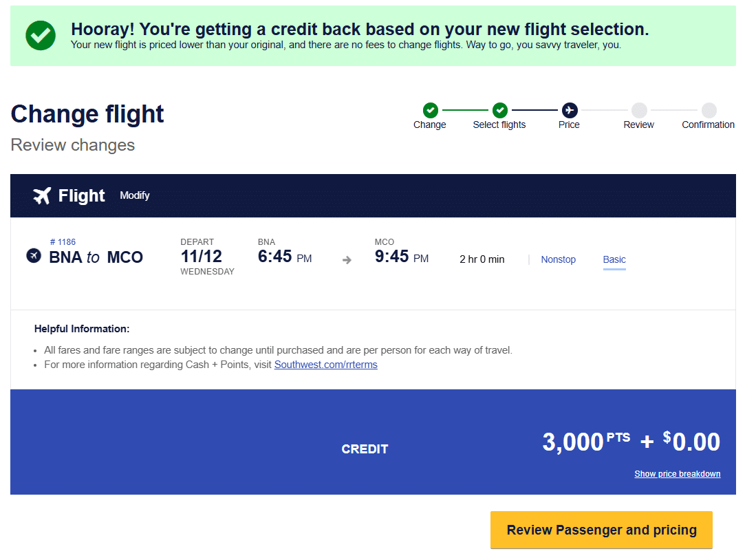Click the 3,000 PTS credit amount

point(586,442)
